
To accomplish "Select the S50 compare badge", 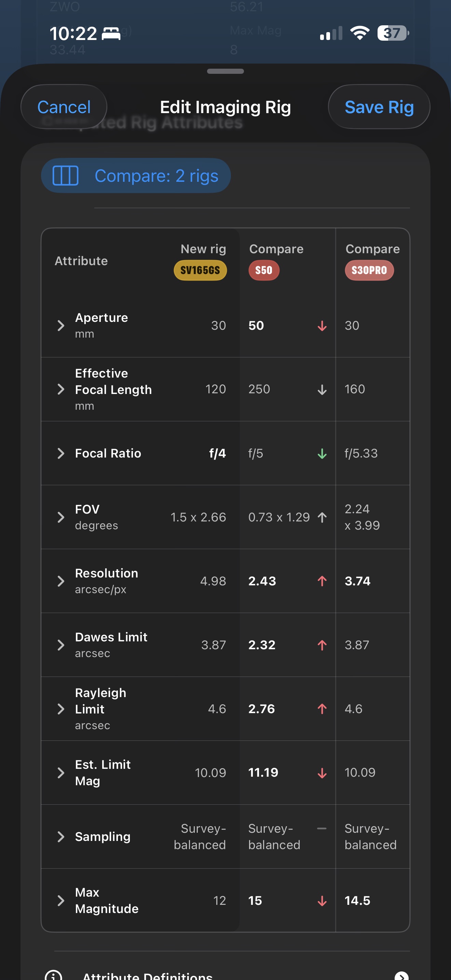I will pyautogui.click(x=264, y=271).
